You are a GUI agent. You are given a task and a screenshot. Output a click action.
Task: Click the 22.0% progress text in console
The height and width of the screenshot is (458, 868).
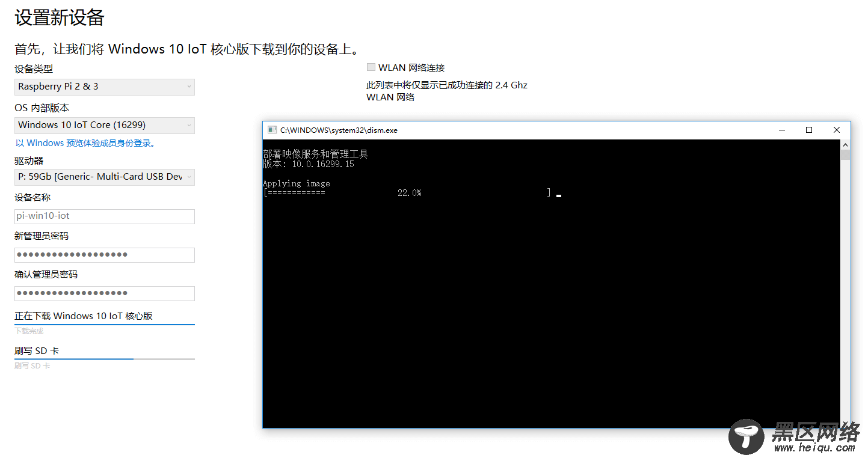(409, 193)
